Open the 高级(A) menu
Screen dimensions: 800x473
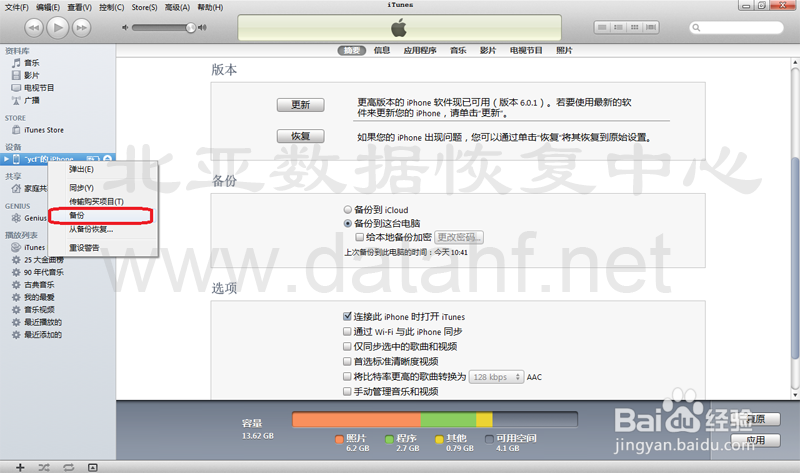(177, 7)
